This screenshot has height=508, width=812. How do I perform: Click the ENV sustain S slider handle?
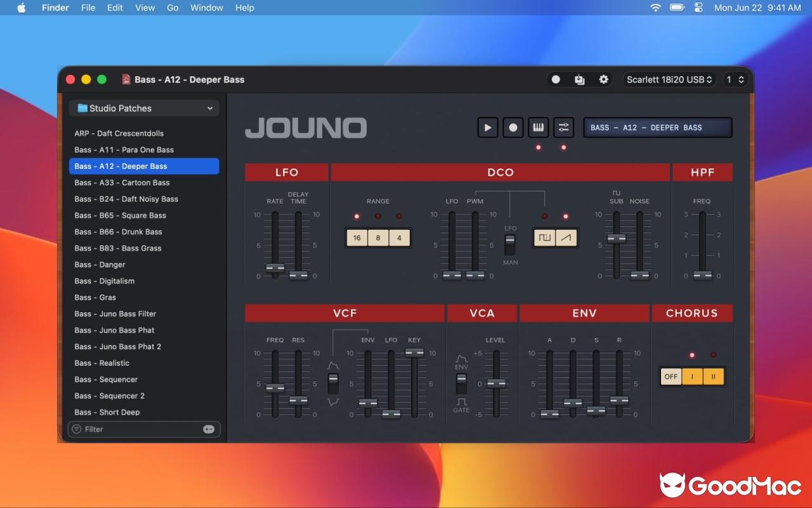596,410
